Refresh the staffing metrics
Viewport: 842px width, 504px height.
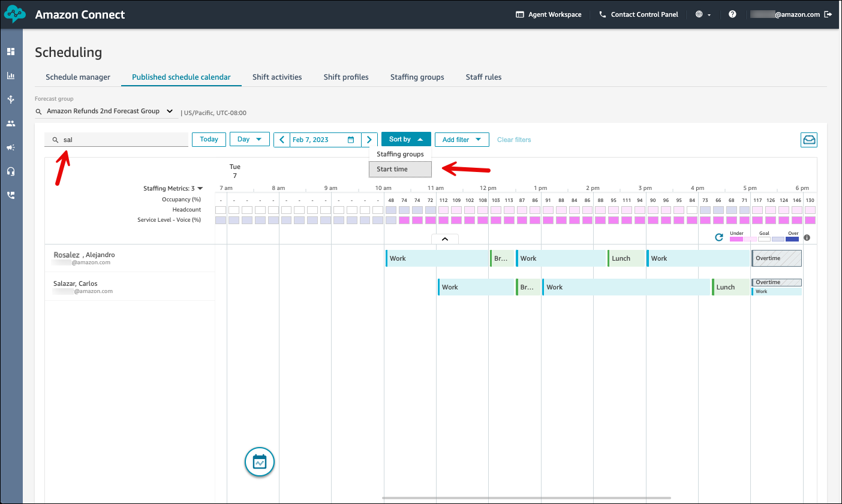pyautogui.click(x=719, y=237)
